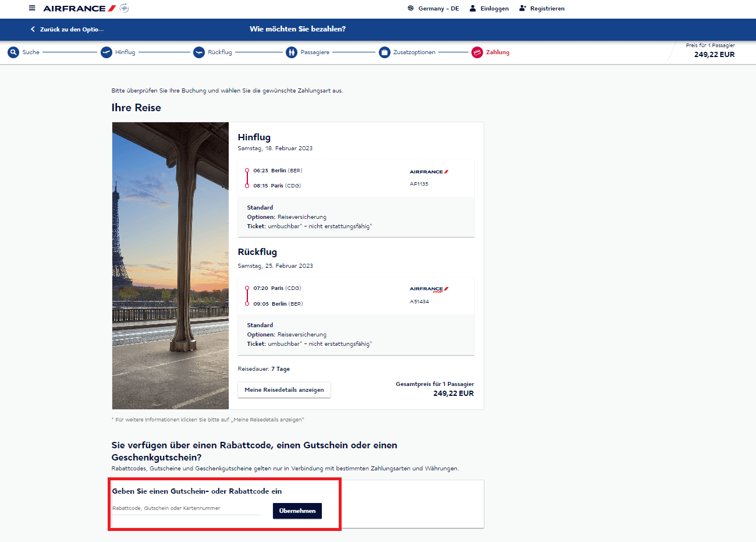Click 08:15 Paris (CDG) arrival text
Image resolution: width=756 pixels, height=542 pixels.
tap(277, 186)
